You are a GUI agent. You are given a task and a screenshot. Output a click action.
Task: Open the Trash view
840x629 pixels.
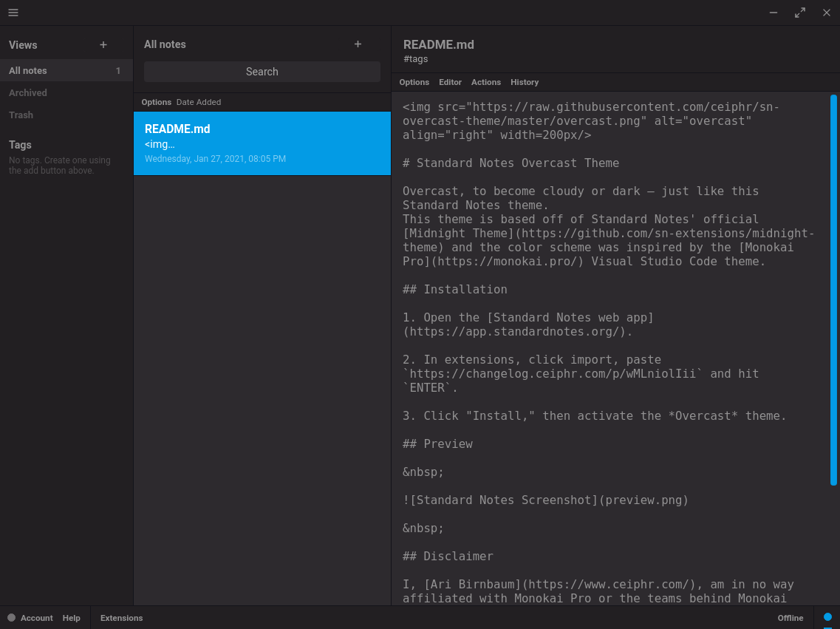click(x=21, y=115)
